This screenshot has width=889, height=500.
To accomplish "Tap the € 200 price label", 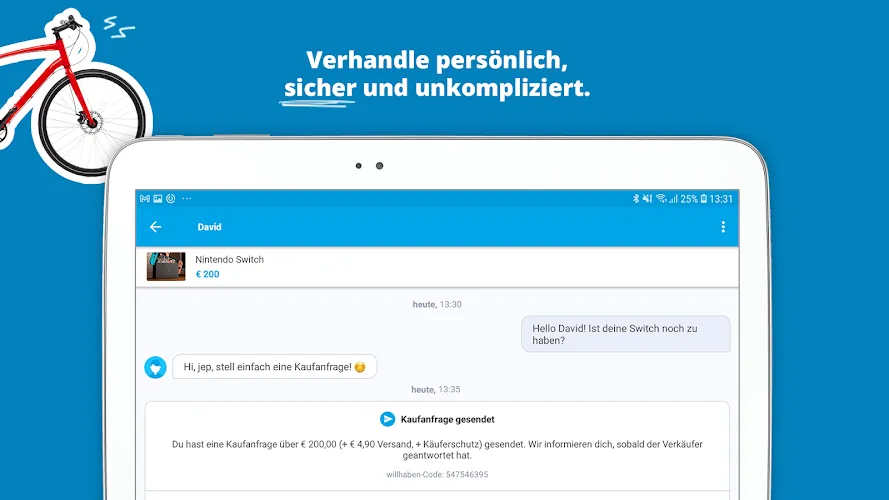I will pyautogui.click(x=208, y=274).
